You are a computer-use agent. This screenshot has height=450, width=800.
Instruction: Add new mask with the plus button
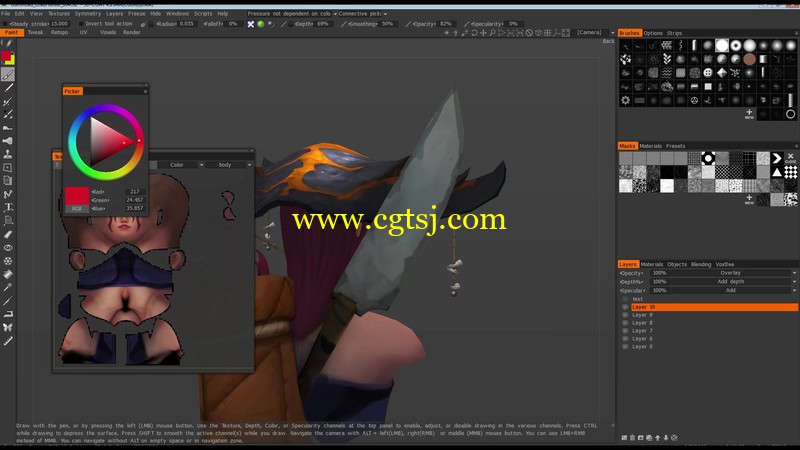[x=749, y=199]
